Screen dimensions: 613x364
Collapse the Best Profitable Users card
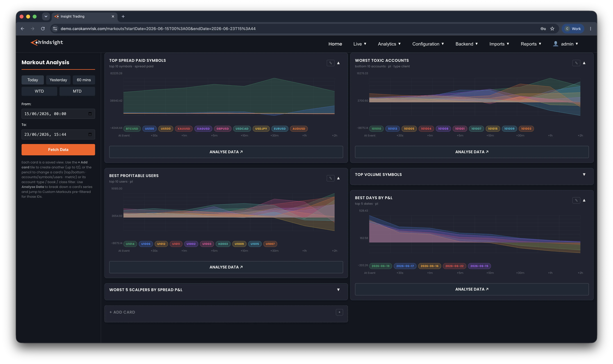click(338, 178)
